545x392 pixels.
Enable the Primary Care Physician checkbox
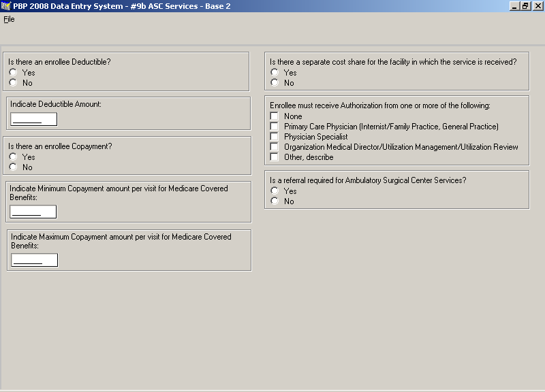(x=275, y=127)
